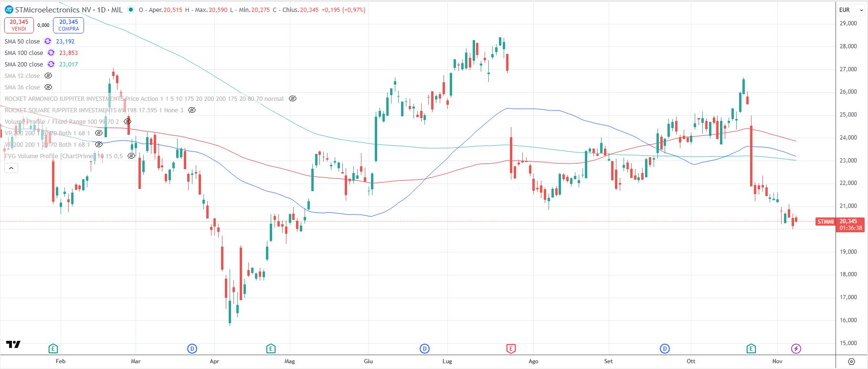Click the green earnings marker near Feb
The width and height of the screenshot is (868, 369).
coord(53,348)
